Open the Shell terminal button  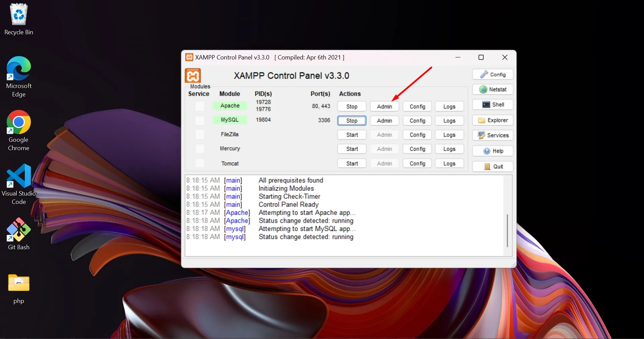pos(493,104)
